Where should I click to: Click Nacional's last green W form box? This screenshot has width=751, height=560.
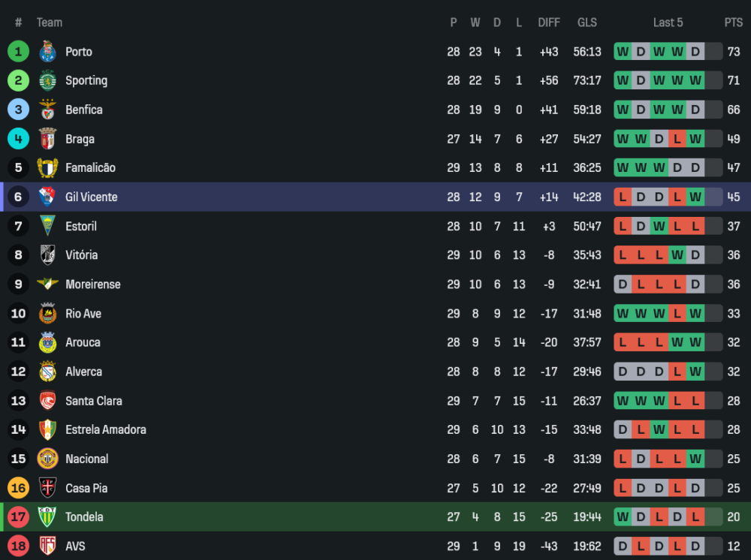(695, 459)
